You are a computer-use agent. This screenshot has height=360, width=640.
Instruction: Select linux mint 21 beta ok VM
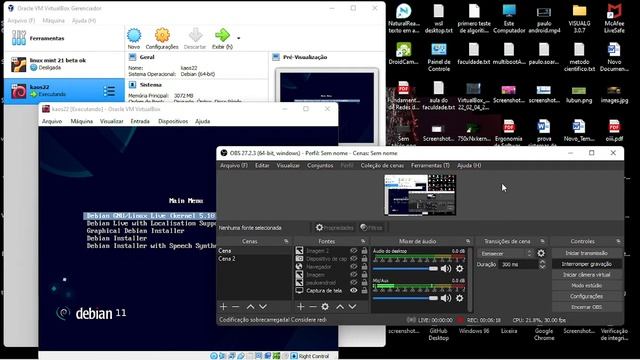[64, 64]
